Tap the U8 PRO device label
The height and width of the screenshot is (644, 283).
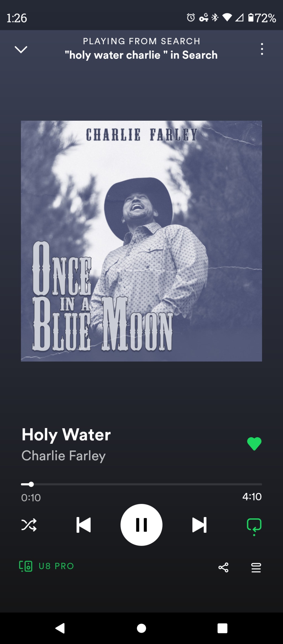tap(56, 566)
